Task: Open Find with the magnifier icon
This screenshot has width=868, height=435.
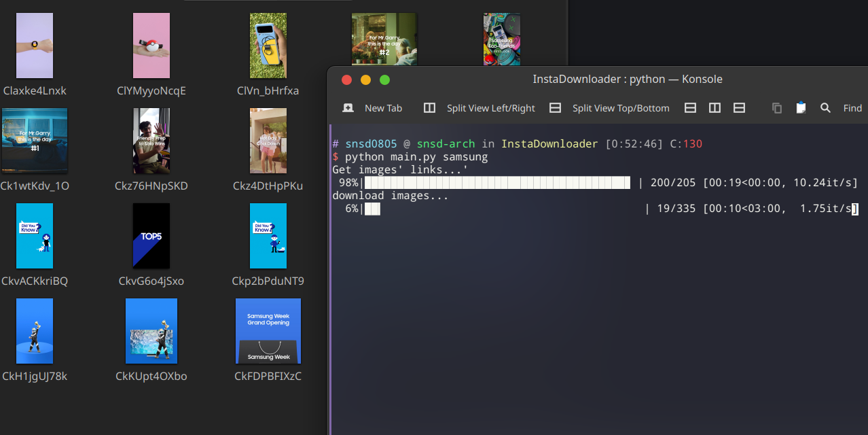Action: (x=825, y=108)
